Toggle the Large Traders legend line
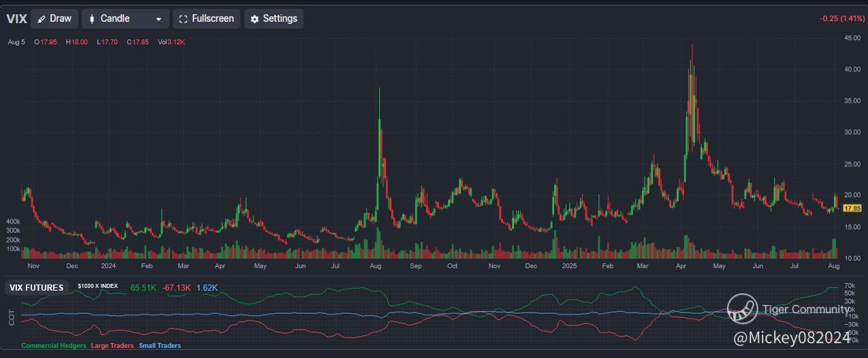 112,346
